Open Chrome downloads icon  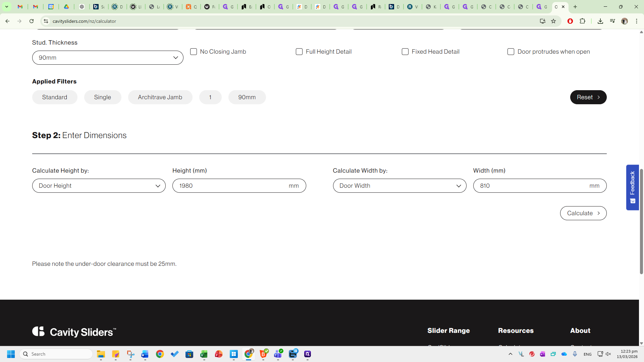coord(600,21)
